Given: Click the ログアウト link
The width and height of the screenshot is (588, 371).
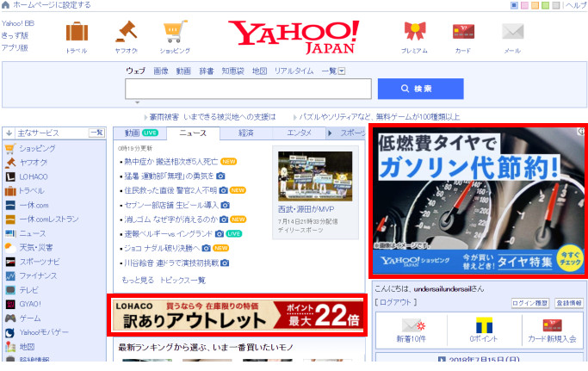Looking at the screenshot, I should [x=396, y=302].
